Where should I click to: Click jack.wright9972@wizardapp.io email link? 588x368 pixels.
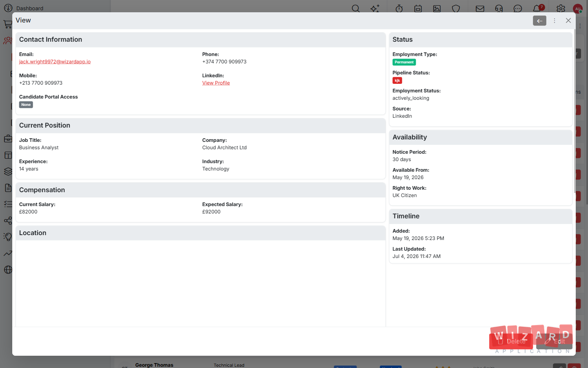point(55,62)
